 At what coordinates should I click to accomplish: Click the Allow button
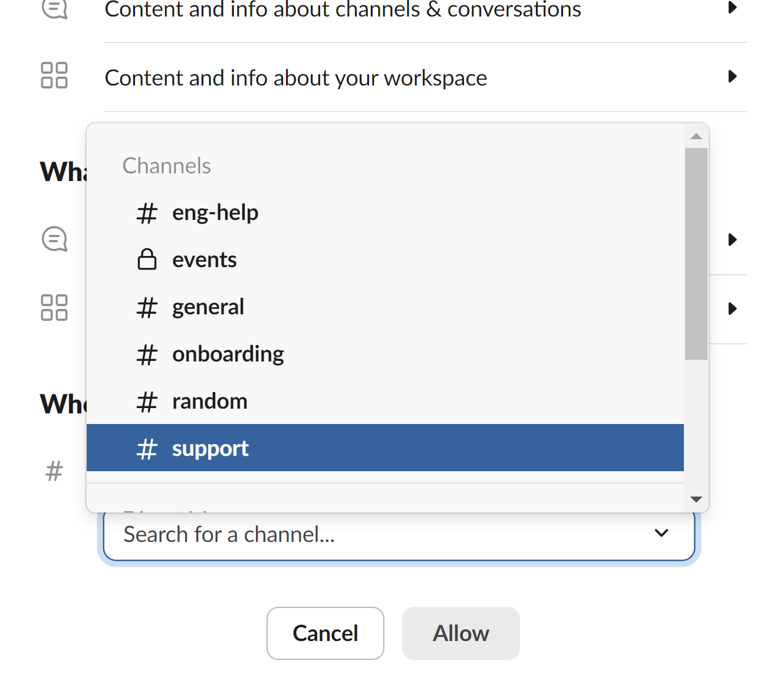click(x=461, y=633)
